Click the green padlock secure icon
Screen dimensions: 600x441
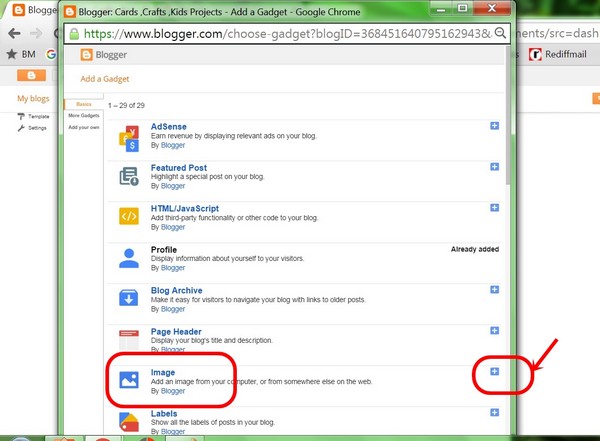[x=74, y=34]
